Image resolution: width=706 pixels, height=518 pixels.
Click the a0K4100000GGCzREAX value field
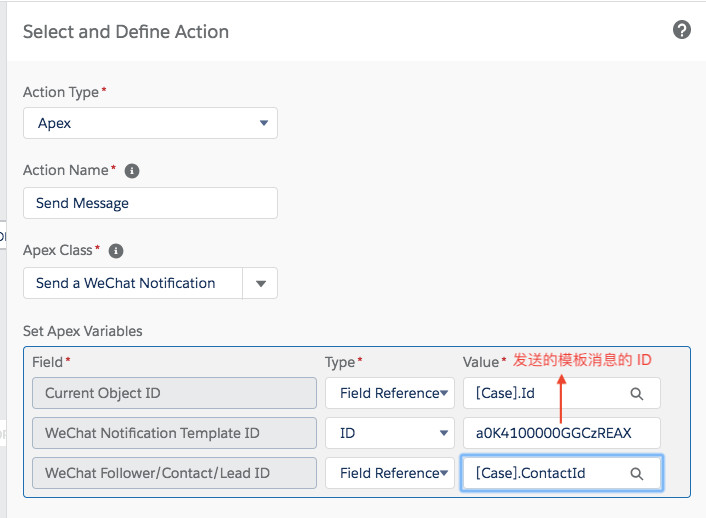coord(561,433)
